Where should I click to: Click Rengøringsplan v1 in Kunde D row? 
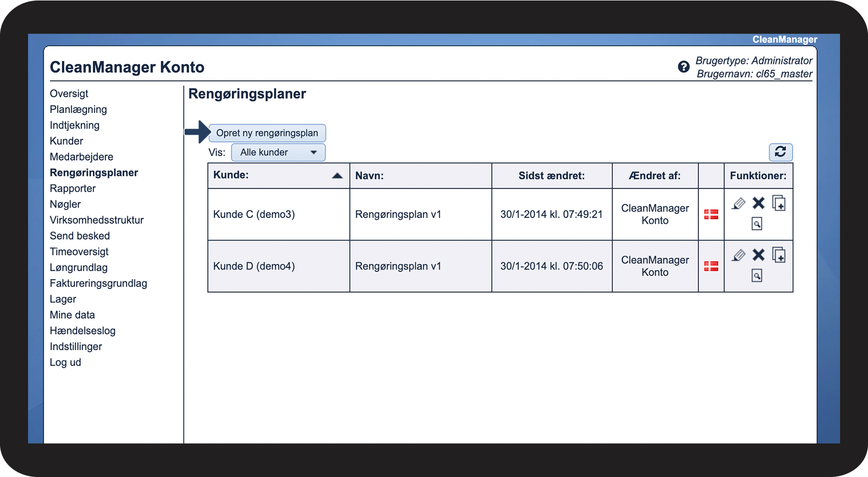(398, 266)
